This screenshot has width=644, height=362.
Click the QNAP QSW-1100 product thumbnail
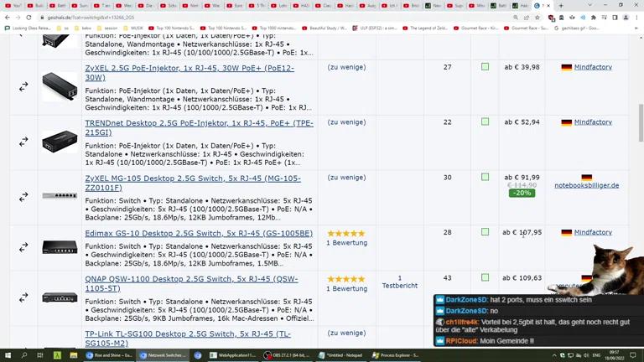tap(60, 297)
